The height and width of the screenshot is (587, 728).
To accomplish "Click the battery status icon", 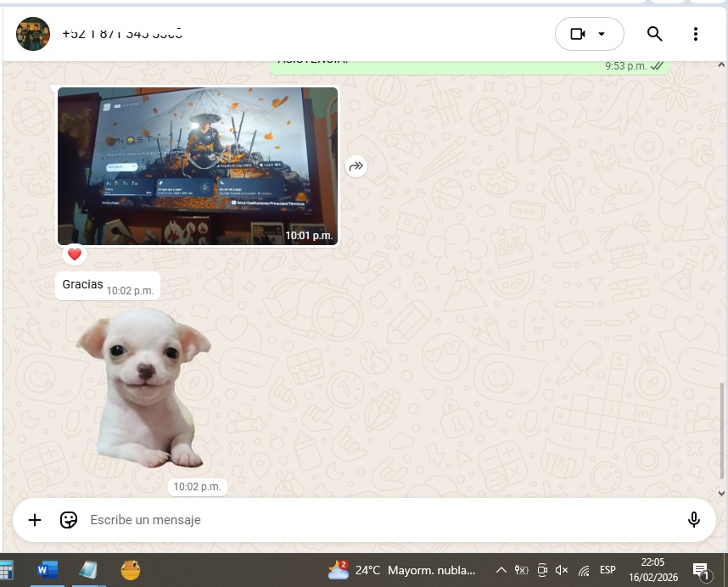I will (x=521, y=570).
